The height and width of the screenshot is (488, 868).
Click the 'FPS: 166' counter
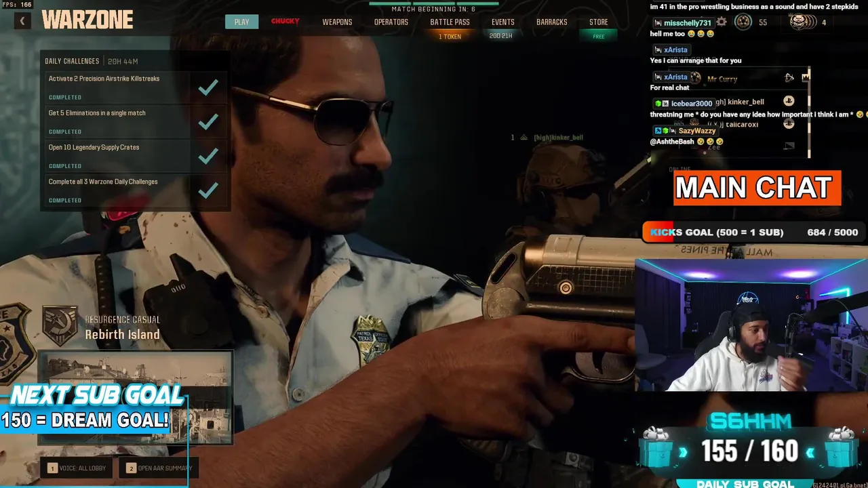pyautogui.click(x=17, y=5)
